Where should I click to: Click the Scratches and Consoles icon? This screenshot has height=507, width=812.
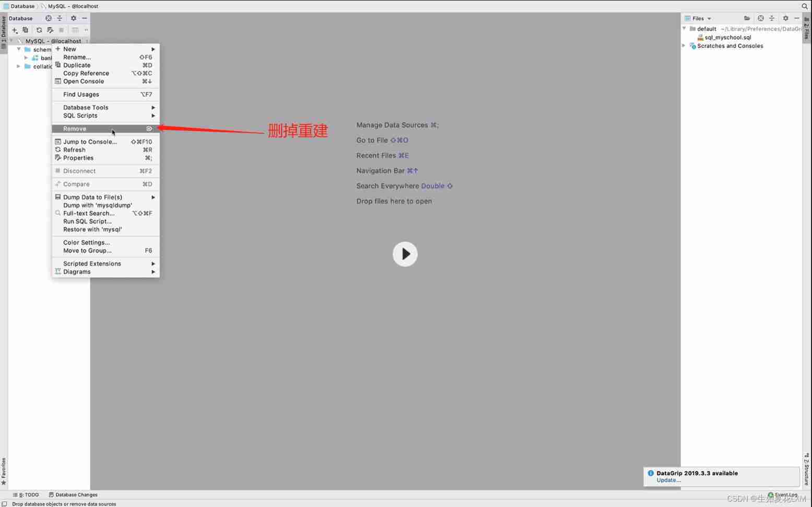point(693,46)
